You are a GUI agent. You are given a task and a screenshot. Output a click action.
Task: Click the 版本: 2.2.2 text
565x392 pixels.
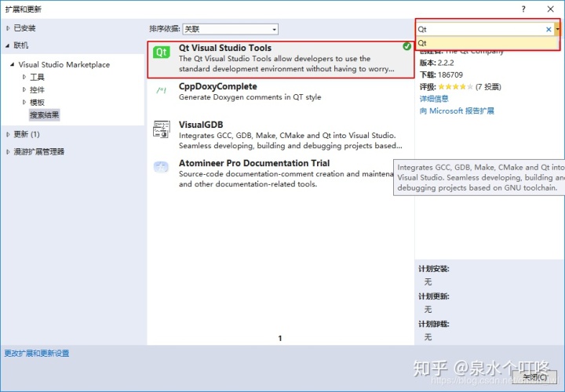[x=437, y=63]
